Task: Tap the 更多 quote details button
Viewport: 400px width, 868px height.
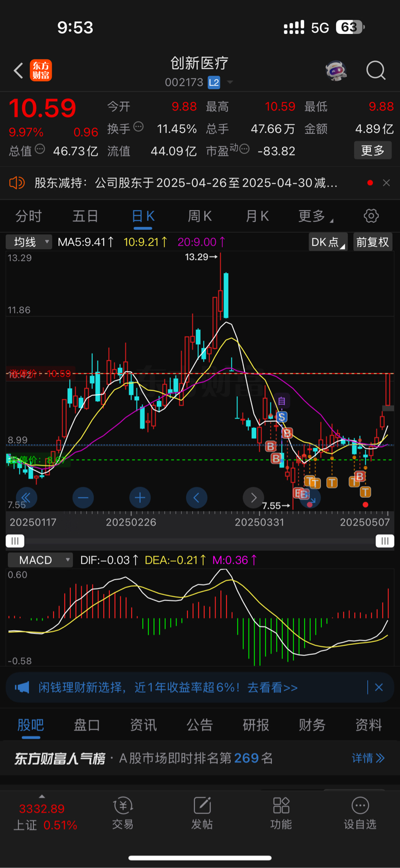Action: tap(373, 151)
